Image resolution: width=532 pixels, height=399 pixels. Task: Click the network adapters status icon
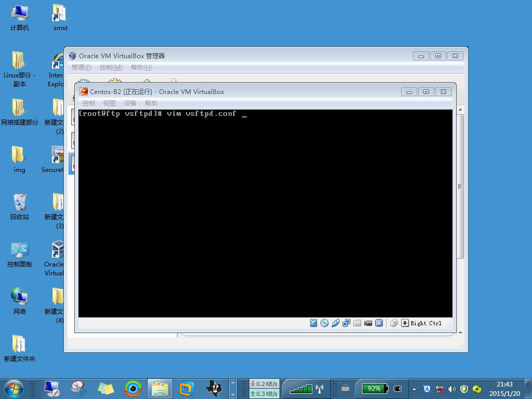[346, 323]
